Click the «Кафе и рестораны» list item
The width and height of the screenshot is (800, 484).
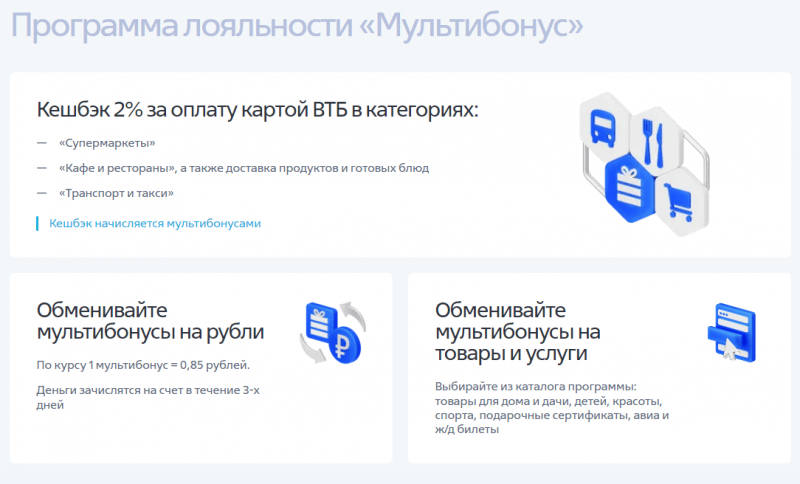coord(244,168)
